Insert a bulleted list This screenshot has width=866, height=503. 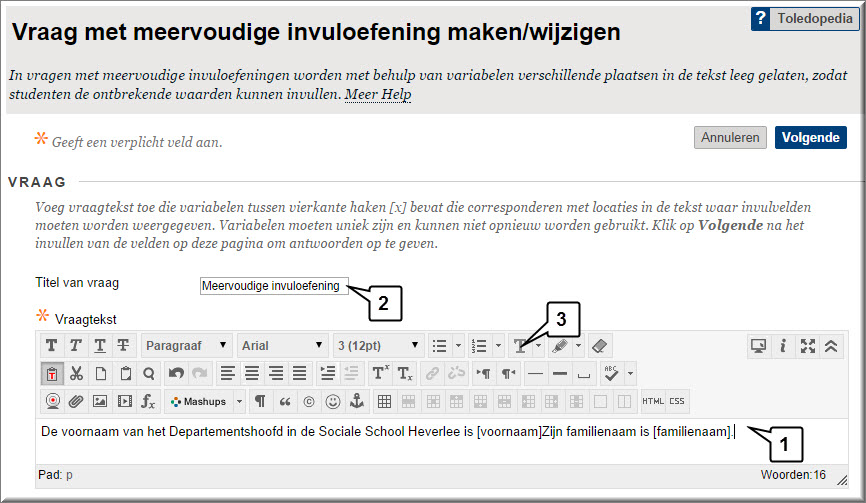(440, 346)
